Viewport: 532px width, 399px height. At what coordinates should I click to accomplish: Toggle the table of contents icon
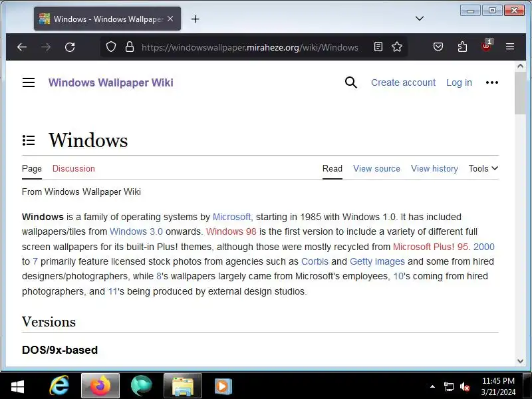pyautogui.click(x=29, y=140)
